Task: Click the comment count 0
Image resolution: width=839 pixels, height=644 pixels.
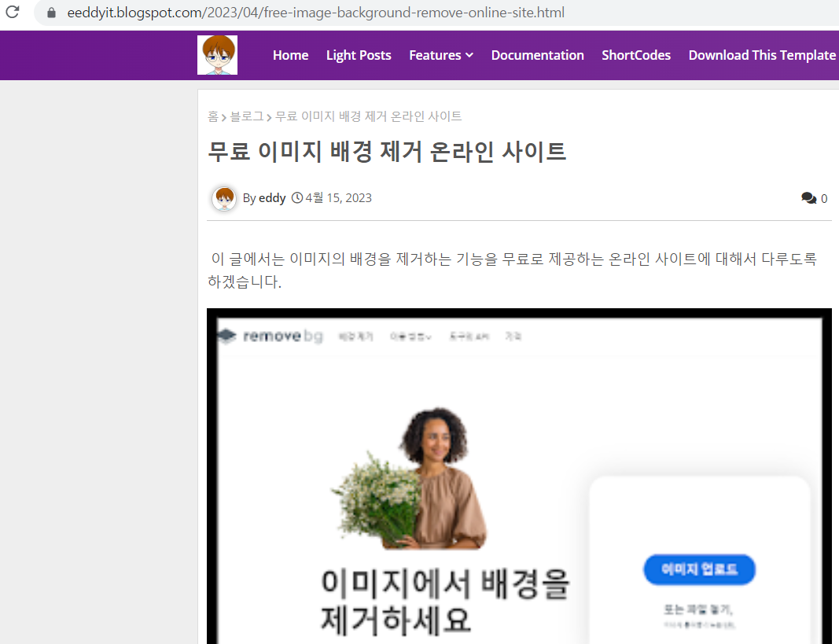Action: point(824,199)
